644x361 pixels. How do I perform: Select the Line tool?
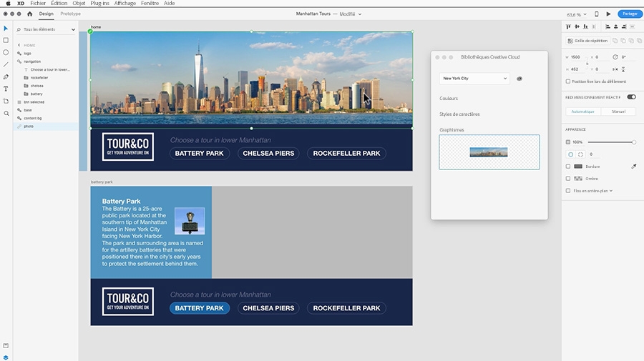pyautogui.click(x=6, y=64)
